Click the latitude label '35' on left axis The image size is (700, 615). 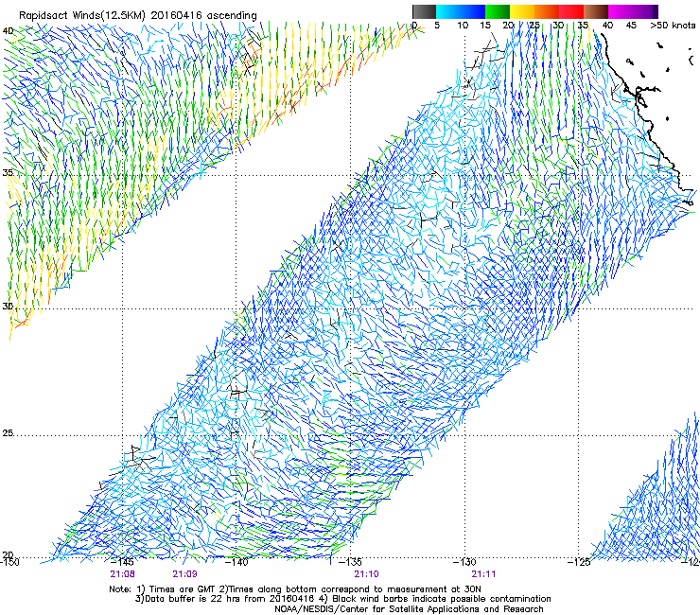click(8, 172)
